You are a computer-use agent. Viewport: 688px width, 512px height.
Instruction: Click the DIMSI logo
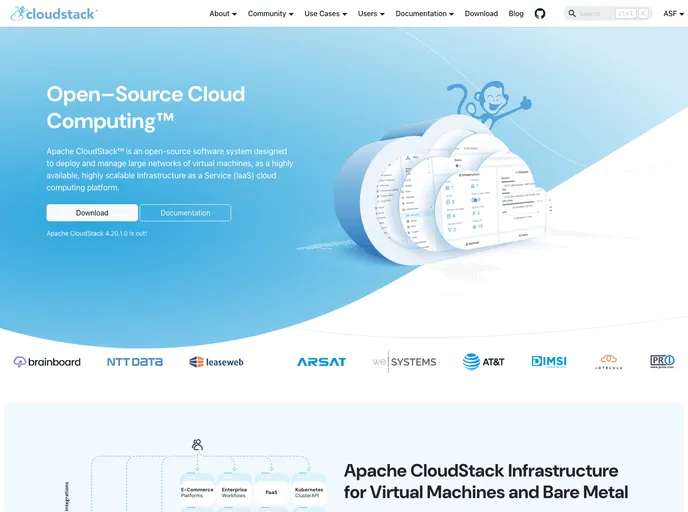point(549,362)
